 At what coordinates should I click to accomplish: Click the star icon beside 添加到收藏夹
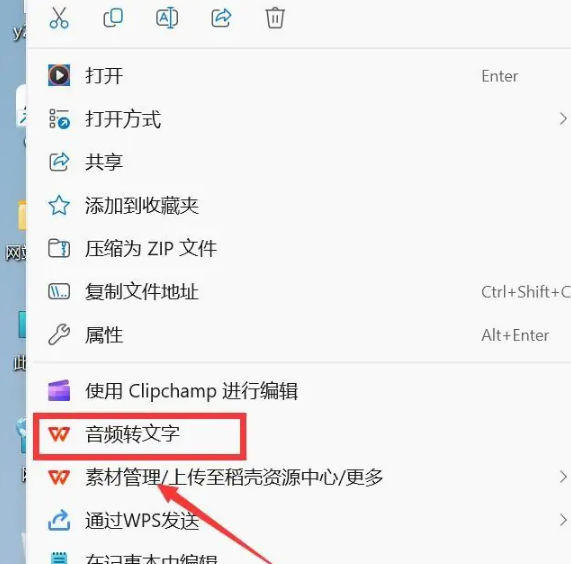(59, 205)
